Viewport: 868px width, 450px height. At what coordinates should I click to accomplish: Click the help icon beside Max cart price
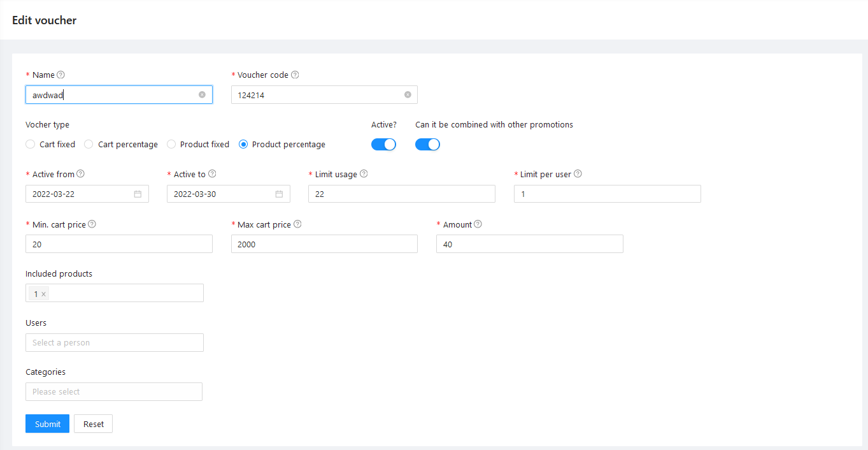coord(297,224)
